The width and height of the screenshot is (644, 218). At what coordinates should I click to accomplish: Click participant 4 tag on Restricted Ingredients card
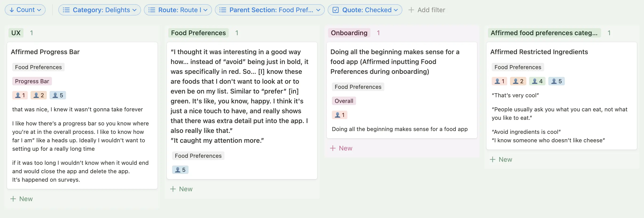[537, 81]
